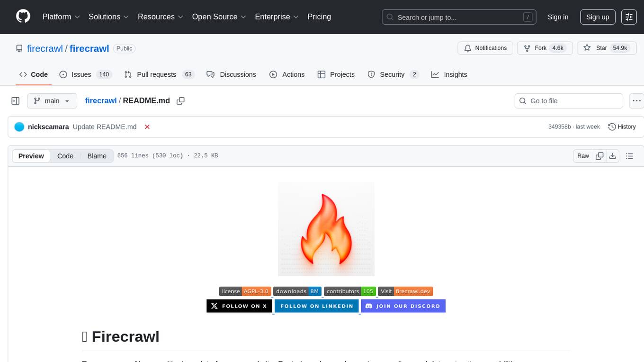Focus the Go to file input
The height and width of the screenshot is (362, 644).
[569, 101]
